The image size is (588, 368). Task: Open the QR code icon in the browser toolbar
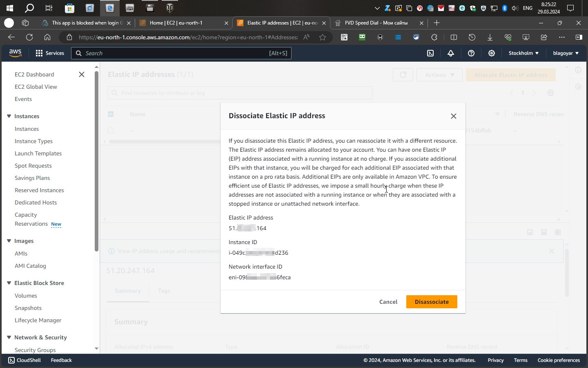tap(344, 37)
